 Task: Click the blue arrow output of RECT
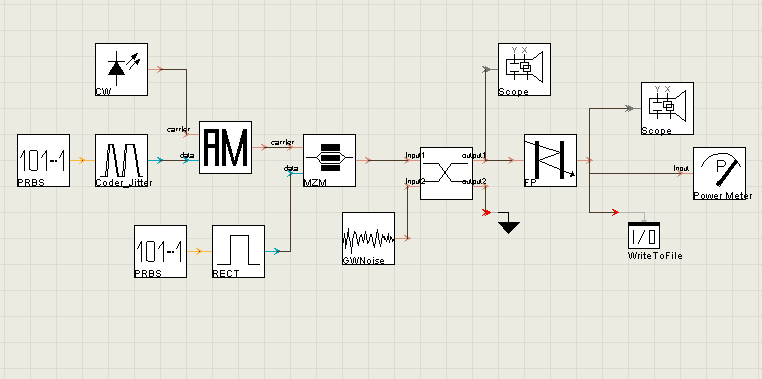277,251
